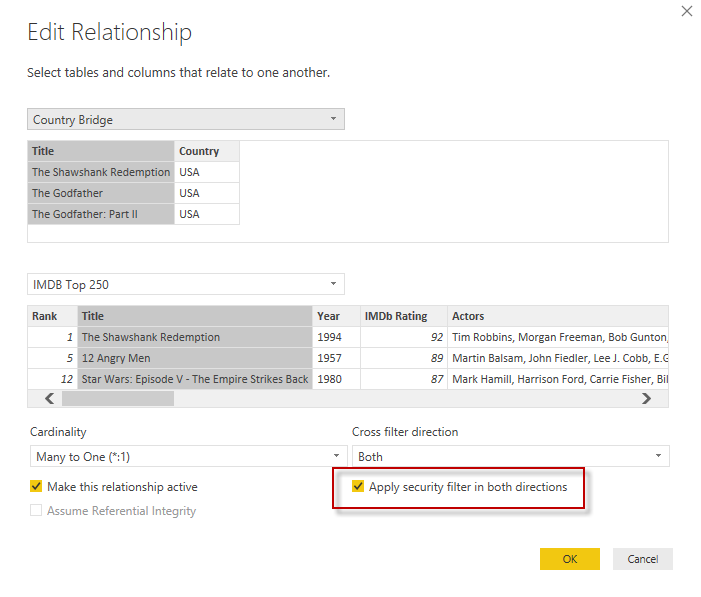Select the Country column header

(x=207, y=151)
